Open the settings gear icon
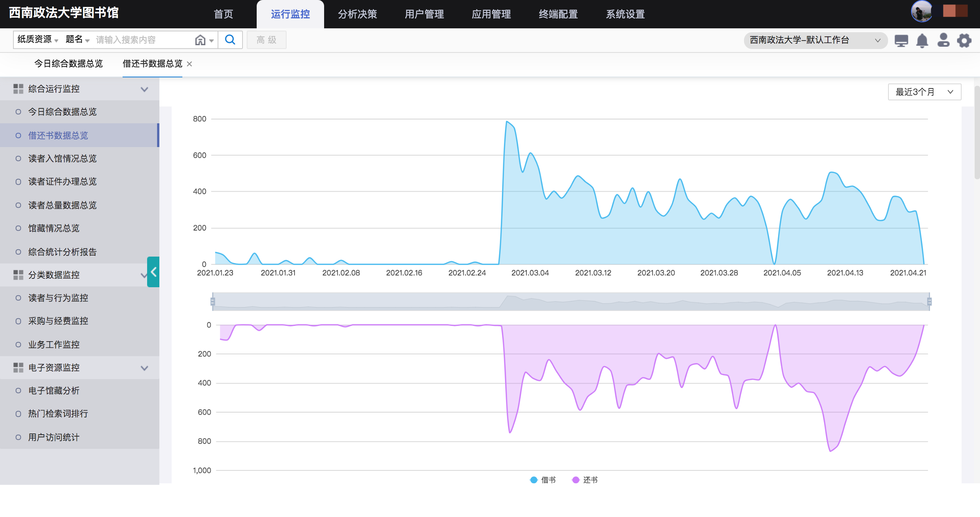The height and width of the screenshot is (517, 980). [x=964, y=40]
